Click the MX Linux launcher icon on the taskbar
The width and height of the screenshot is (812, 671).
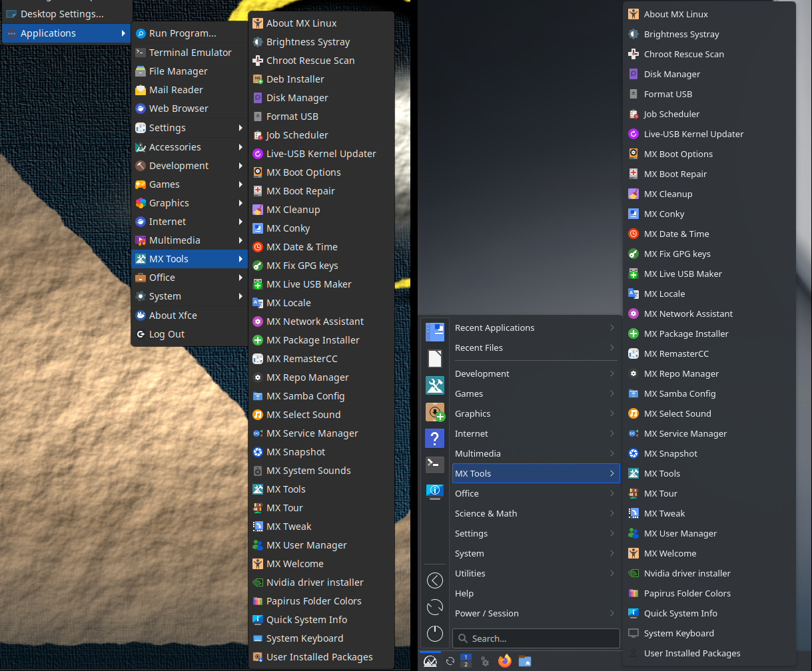430,661
